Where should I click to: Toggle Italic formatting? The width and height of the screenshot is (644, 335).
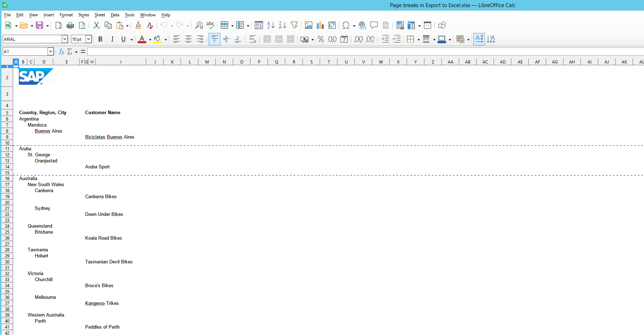(112, 39)
